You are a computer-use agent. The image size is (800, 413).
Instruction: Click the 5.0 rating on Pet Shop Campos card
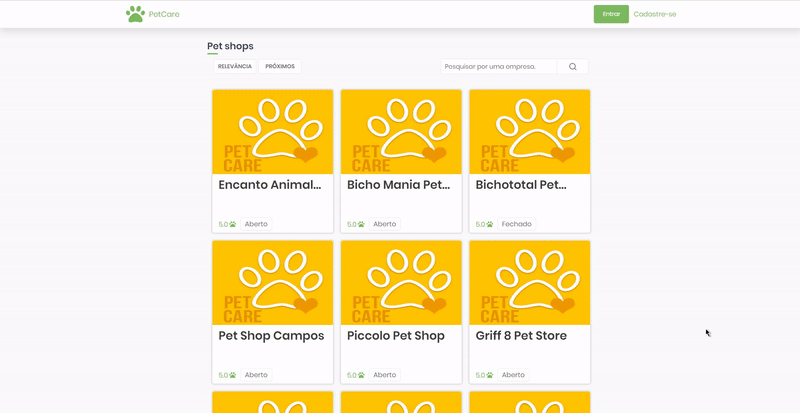(x=223, y=375)
